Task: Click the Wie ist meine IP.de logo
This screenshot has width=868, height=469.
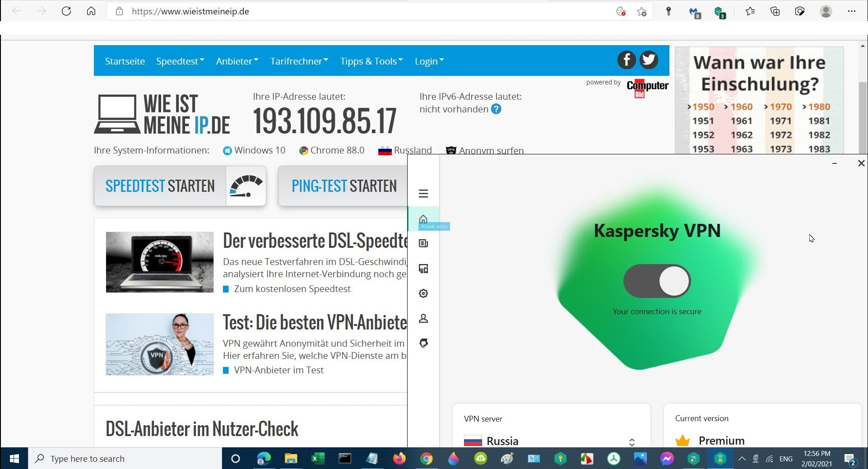Action: [x=162, y=115]
